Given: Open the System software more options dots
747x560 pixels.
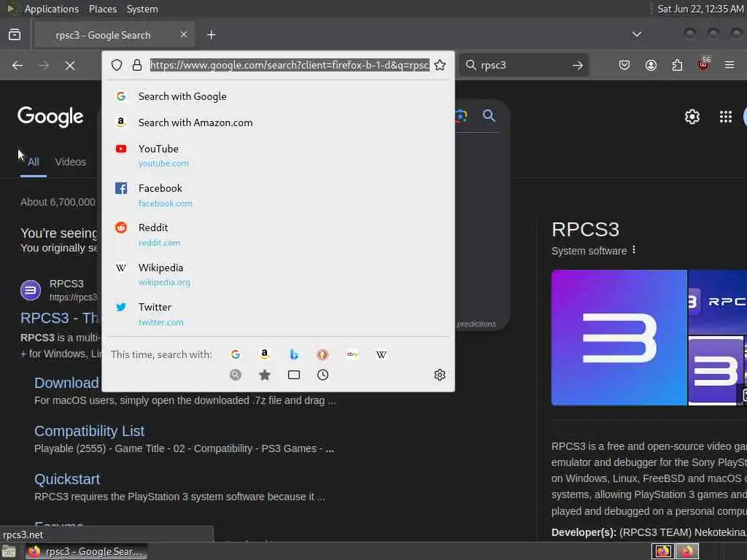Looking at the screenshot, I should (x=634, y=250).
